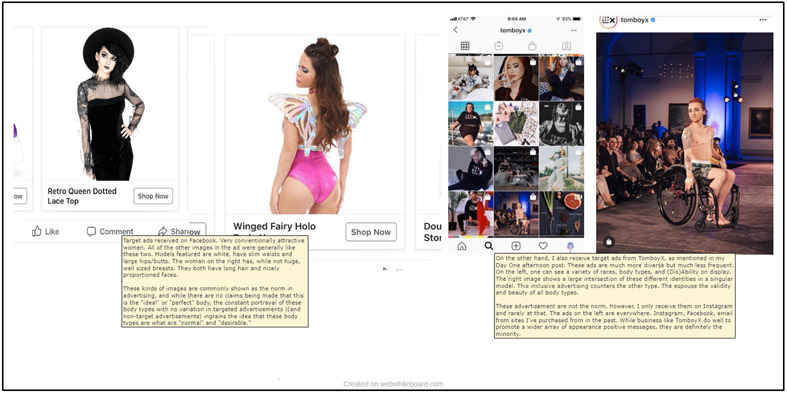Open the tomboyx profile more options dots

574,31
